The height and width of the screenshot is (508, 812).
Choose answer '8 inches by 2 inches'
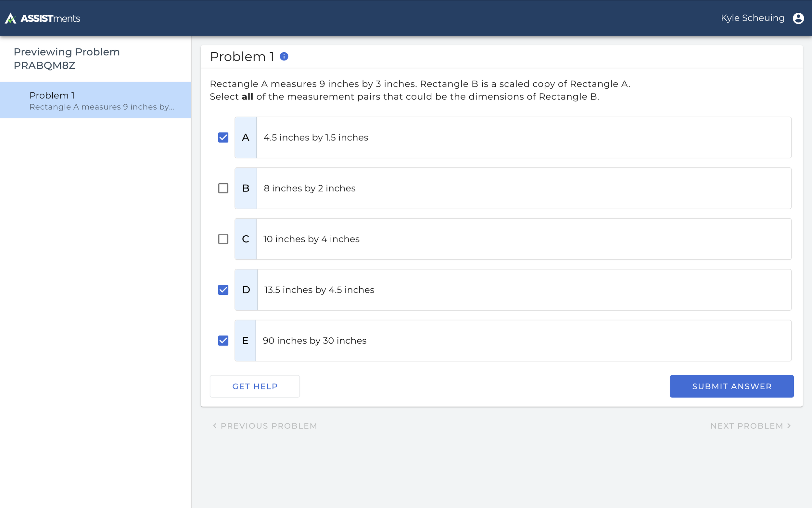[310, 188]
